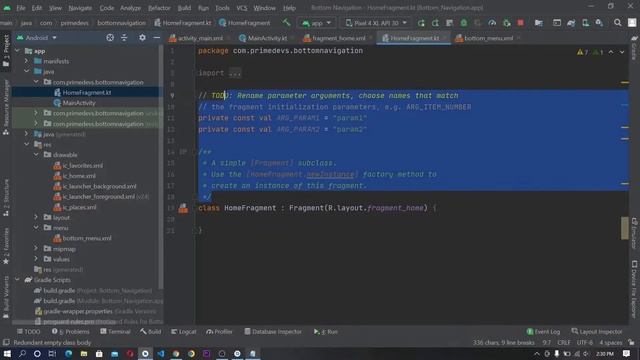Open the Profiler tool window
640x360 pixels.
(220, 331)
